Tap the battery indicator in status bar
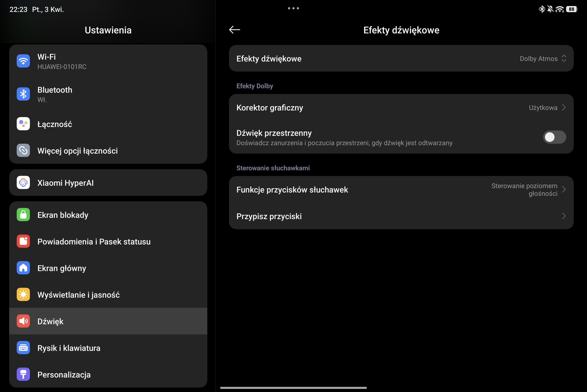 572,9
